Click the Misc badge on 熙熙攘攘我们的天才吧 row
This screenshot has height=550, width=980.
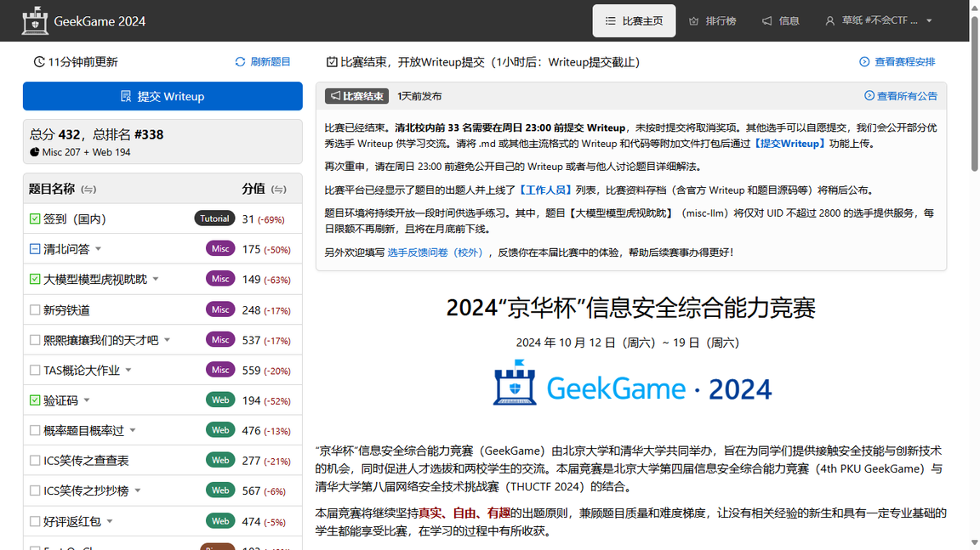[220, 340]
